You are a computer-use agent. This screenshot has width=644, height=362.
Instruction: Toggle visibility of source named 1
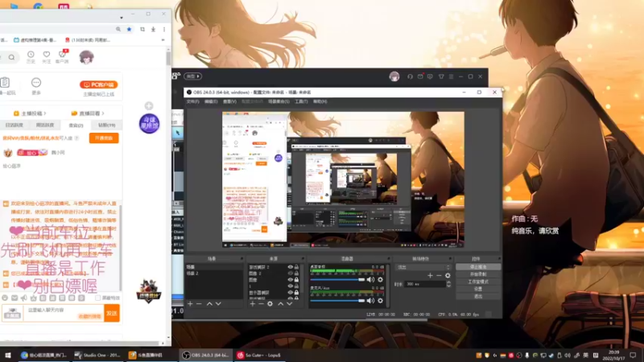tap(291, 286)
